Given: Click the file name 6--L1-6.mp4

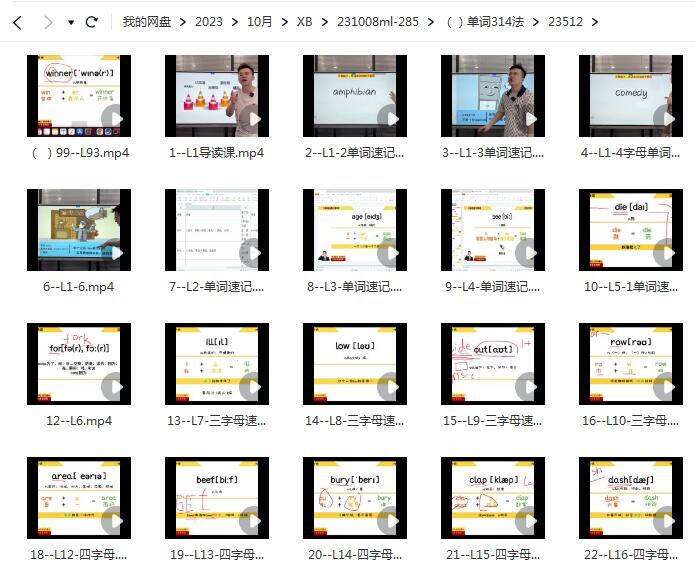Looking at the screenshot, I should coord(78,287).
